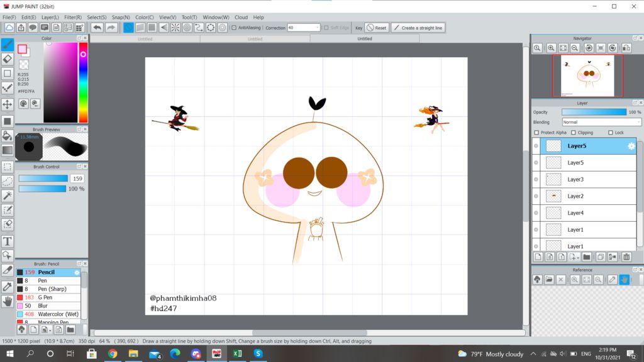The height and width of the screenshot is (362, 644).
Task: Open the Filter menu
Action: click(x=73, y=17)
